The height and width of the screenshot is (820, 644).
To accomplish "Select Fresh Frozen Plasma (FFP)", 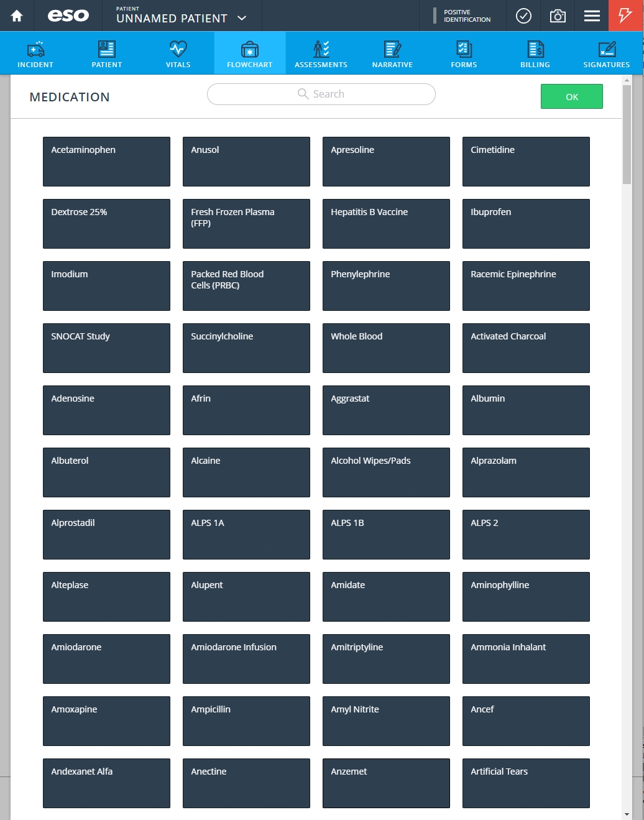I will (x=246, y=224).
